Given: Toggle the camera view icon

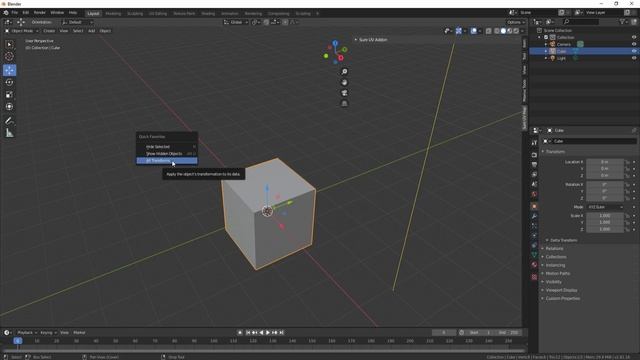Looking at the screenshot, I should tap(344, 93).
